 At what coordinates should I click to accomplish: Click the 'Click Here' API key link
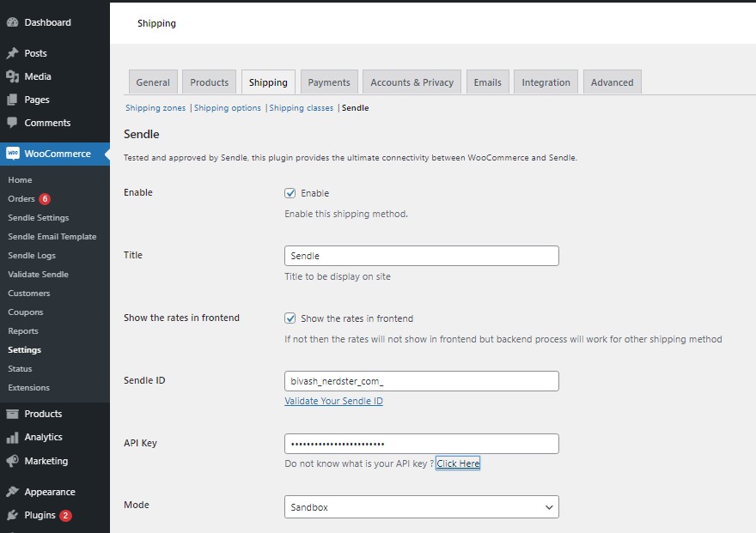click(458, 463)
